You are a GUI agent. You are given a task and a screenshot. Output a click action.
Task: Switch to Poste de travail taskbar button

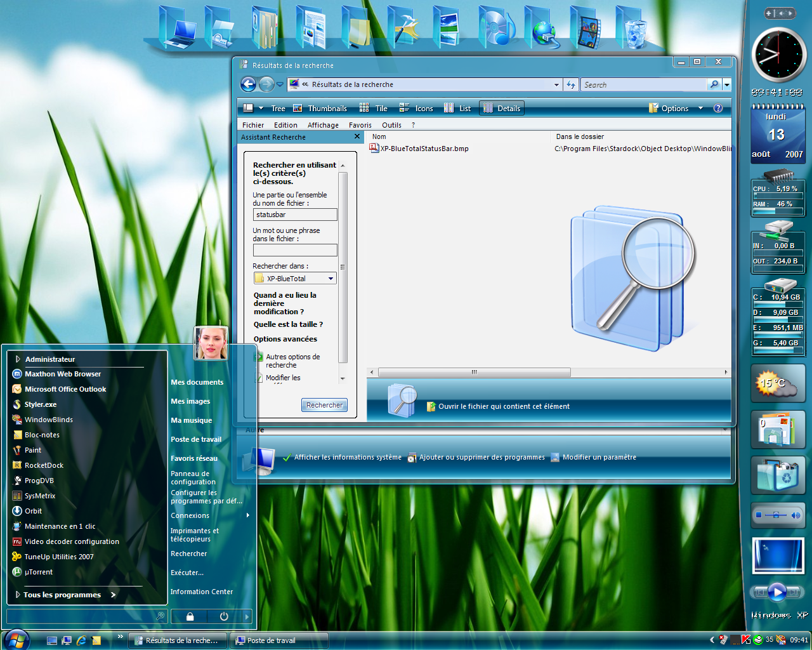click(x=279, y=640)
